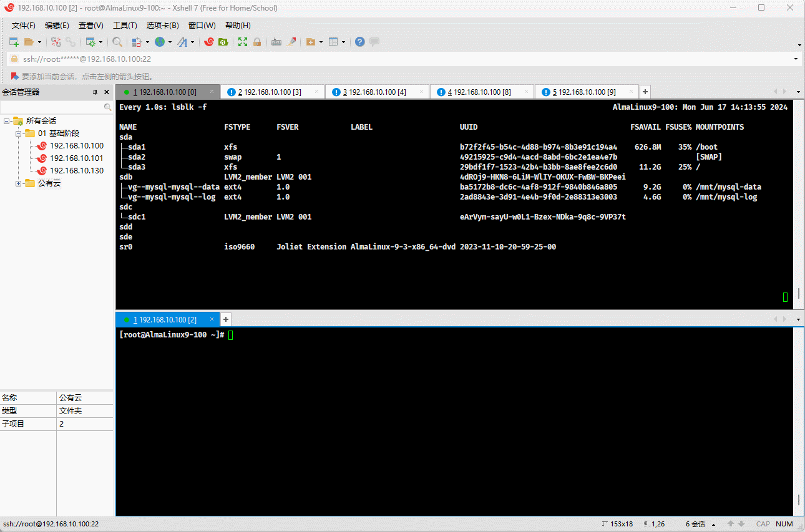
Task: Open the blue Help question mark icon
Action: click(x=360, y=42)
